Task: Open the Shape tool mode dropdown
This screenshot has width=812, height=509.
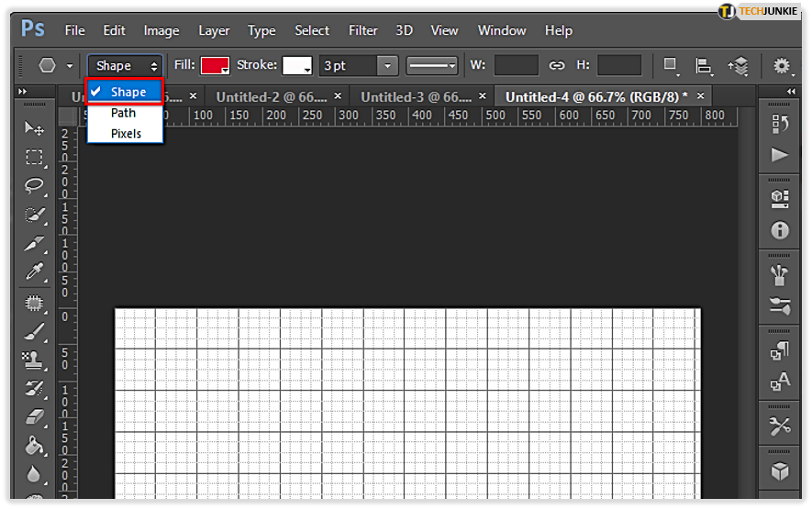Action: tap(125, 66)
